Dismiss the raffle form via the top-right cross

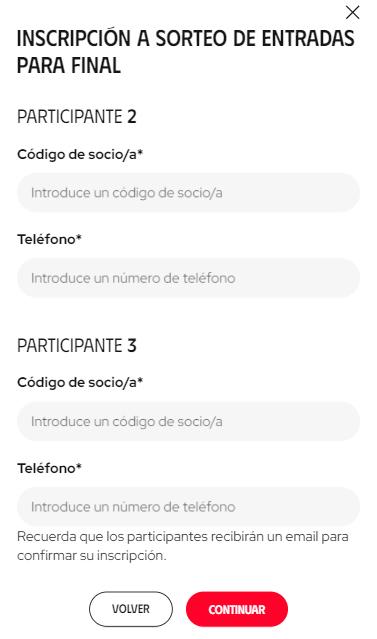pyautogui.click(x=352, y=13)
